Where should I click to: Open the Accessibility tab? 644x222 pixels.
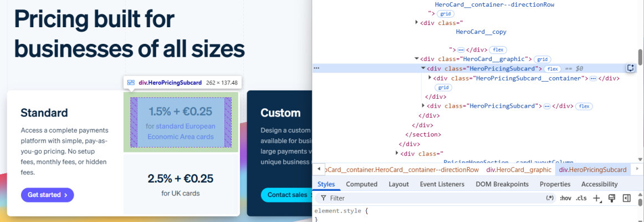click(599, 184)
